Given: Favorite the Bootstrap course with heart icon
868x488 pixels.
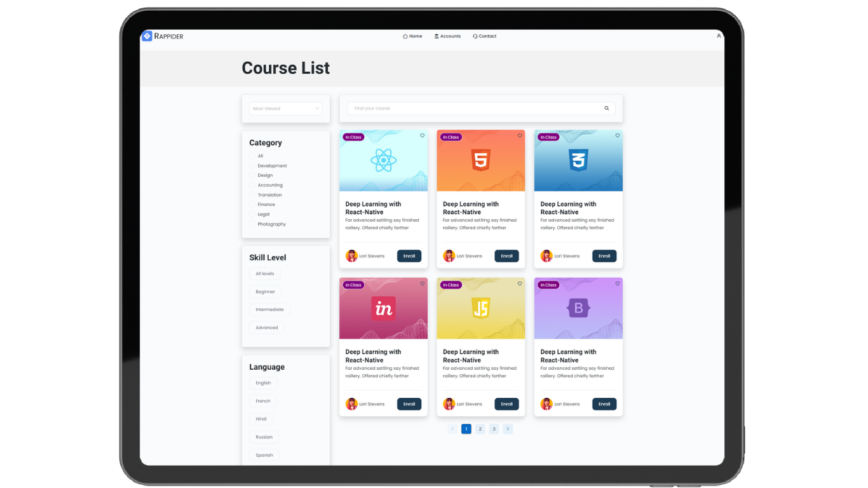Looking at the screenshot, I should [617, 283].
